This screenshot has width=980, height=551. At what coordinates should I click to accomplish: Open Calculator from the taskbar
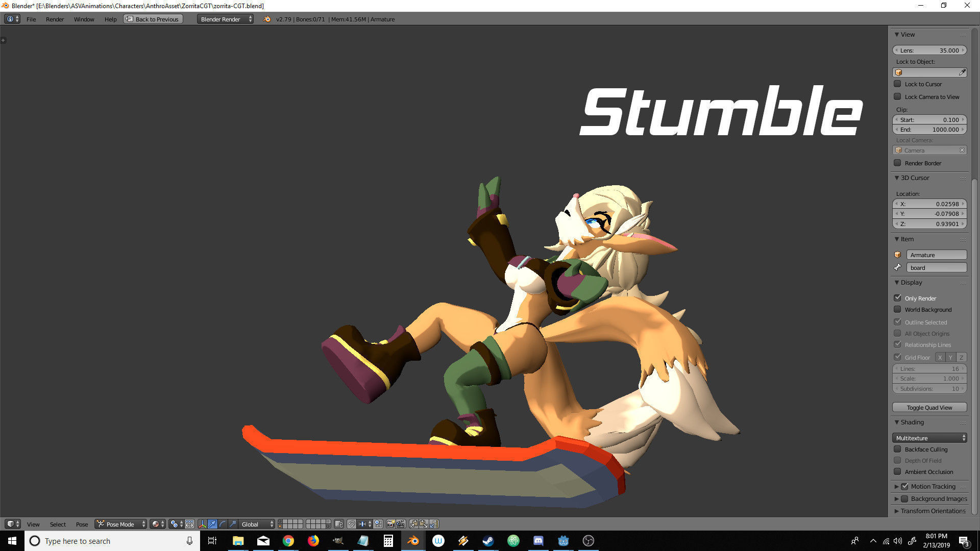388,541
